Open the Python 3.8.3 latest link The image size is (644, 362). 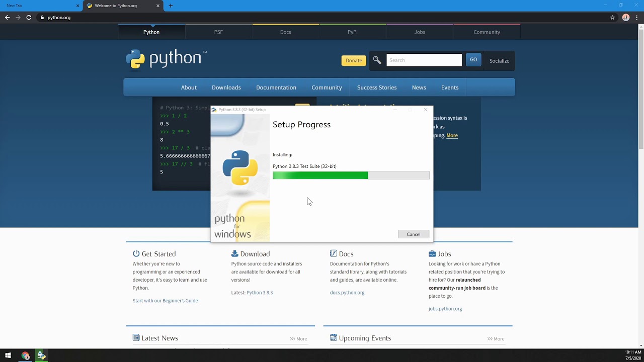click(260, 293)
